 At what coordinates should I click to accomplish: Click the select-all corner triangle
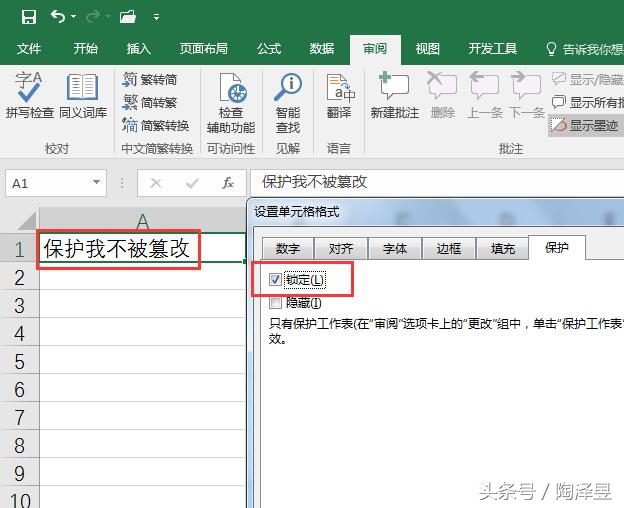pos(27,221)
